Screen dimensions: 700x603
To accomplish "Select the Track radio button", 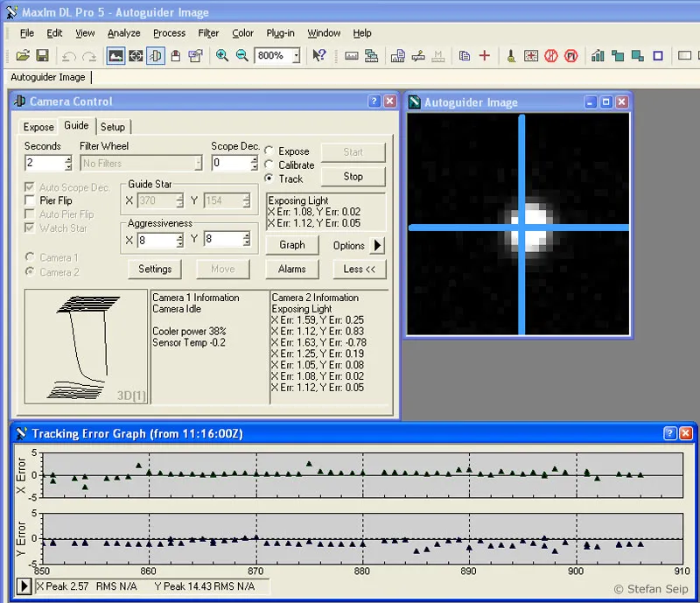I will (269, 179).
